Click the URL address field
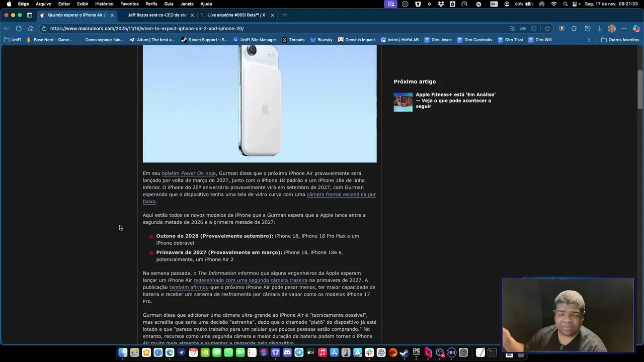644x362 pixels. 277,29
